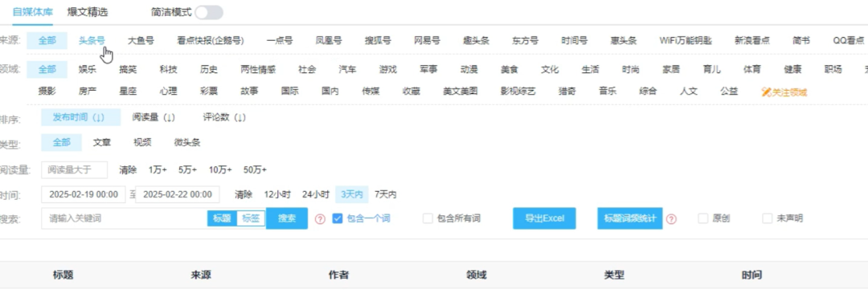Select 微头条 content type

[x=187, y=142]
